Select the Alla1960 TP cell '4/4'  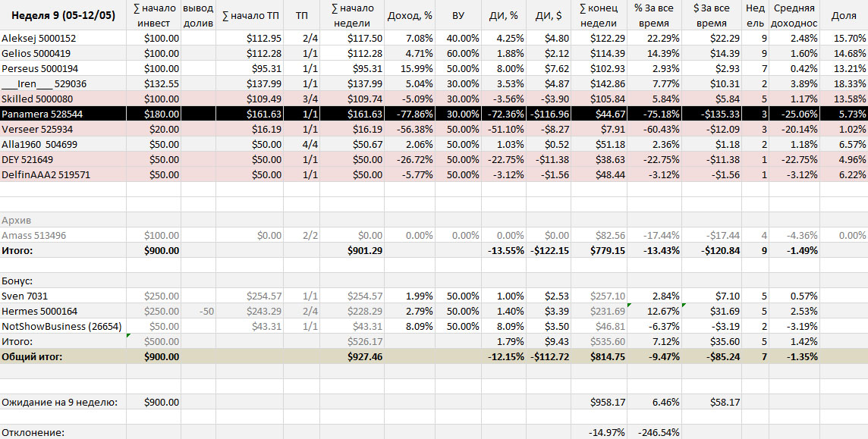(x=302, y=144)
